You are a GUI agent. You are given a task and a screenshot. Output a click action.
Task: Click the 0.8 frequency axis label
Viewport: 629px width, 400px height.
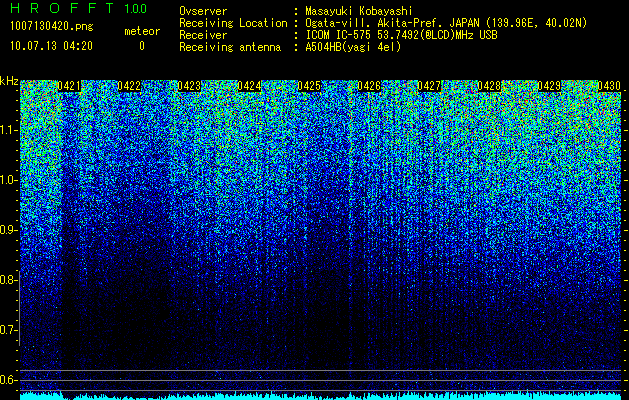click(8, 280)
